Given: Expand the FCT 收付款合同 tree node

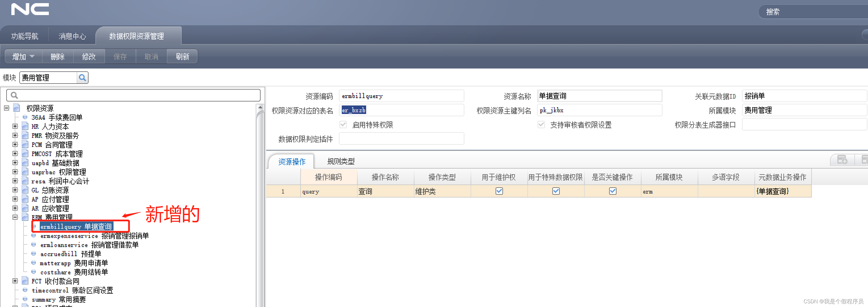Looking at the screenshot, I should 15,281.
